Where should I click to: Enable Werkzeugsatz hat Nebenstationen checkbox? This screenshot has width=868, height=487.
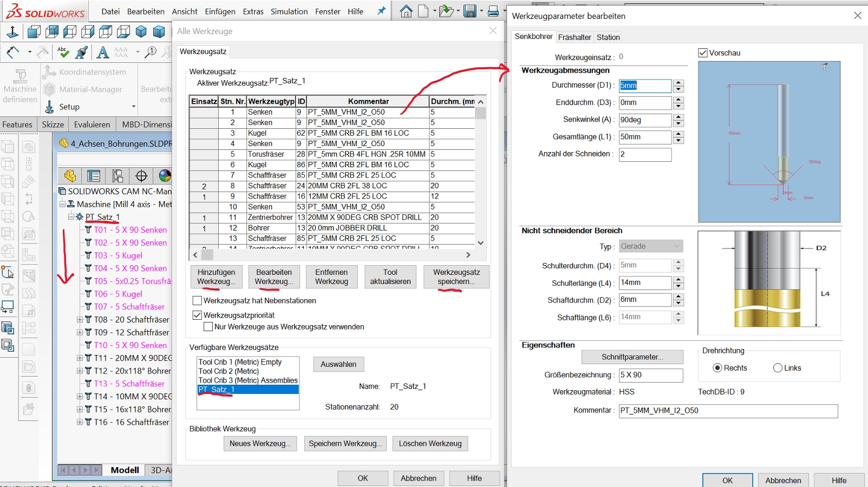(198, 301)
